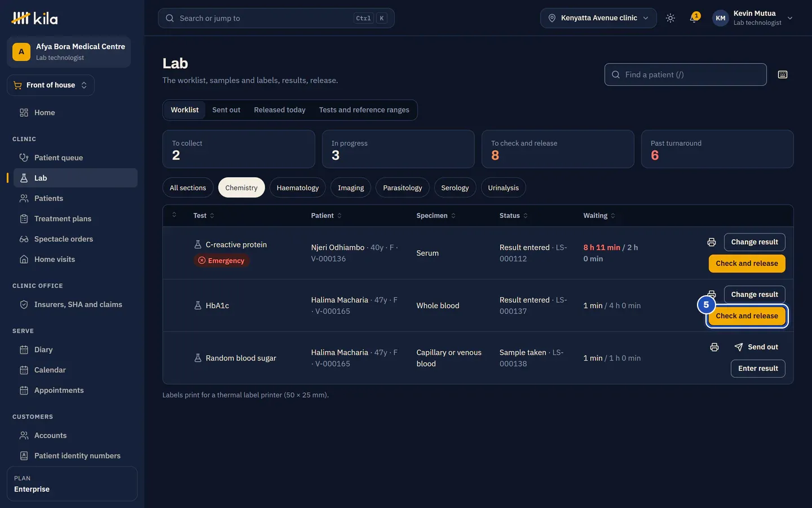This screenshot has width=812, height=508.
Task: Sort the table by Patient column
Action: point(326,216)
